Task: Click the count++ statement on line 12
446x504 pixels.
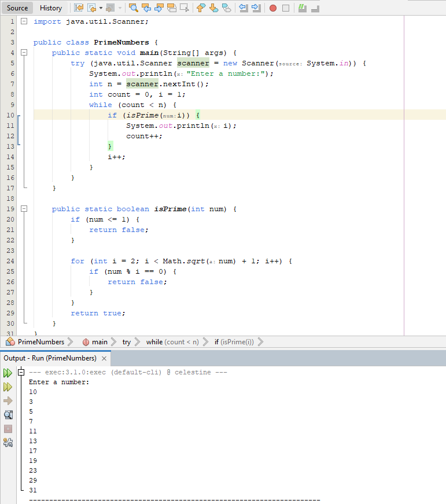Action: tap(144, 136)
